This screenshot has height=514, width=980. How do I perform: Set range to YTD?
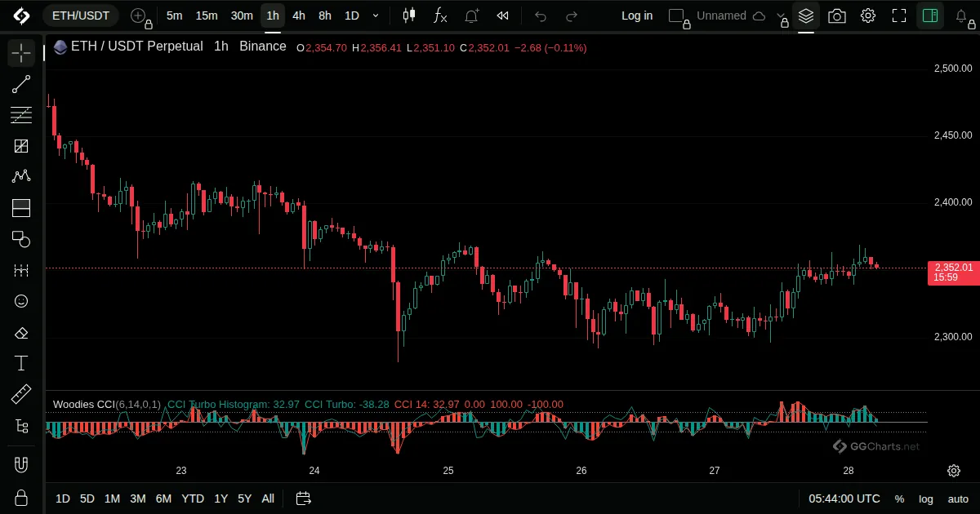point(193,498)
